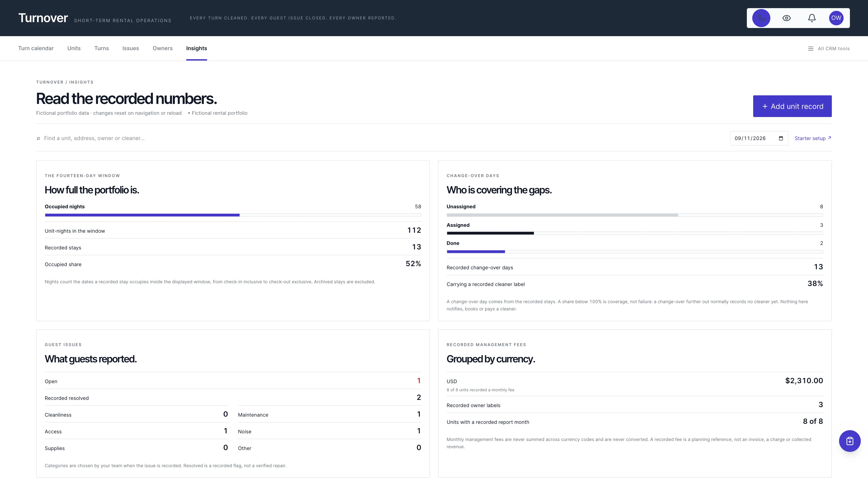
Task: Select the Owners tab
Action: point(163,48)
